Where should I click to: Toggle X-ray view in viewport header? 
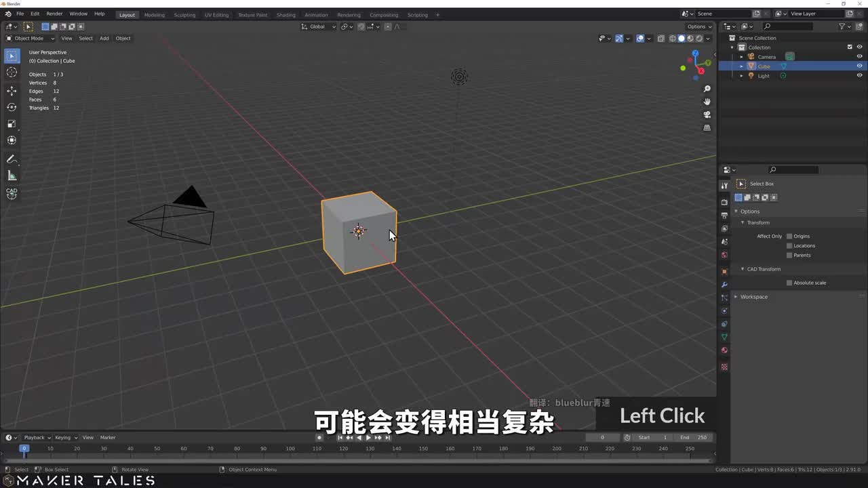661,39
